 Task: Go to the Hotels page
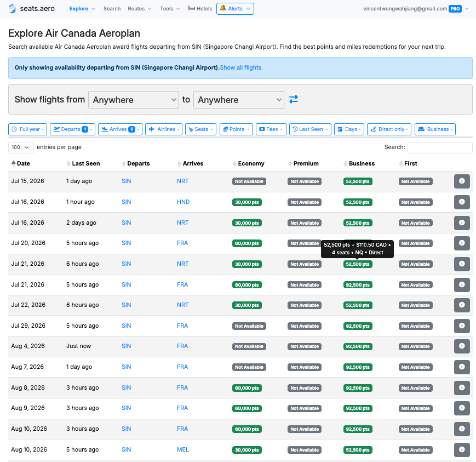click(x=200, y=9)
